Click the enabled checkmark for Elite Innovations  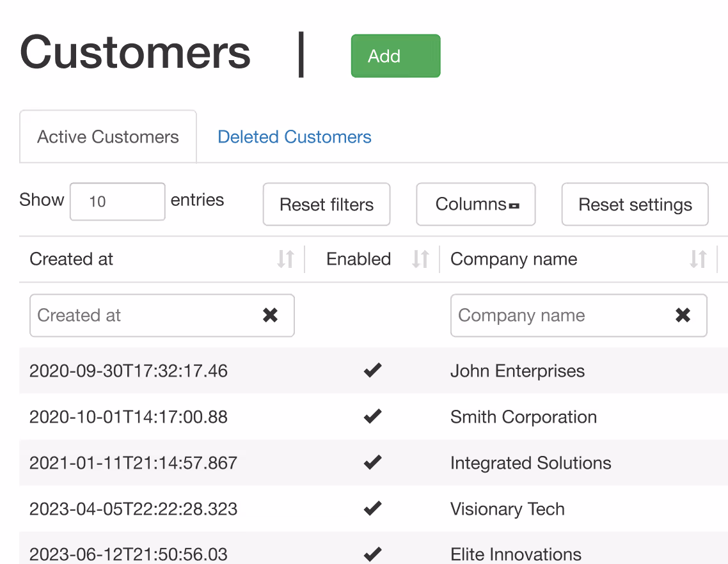pos(372,553)
